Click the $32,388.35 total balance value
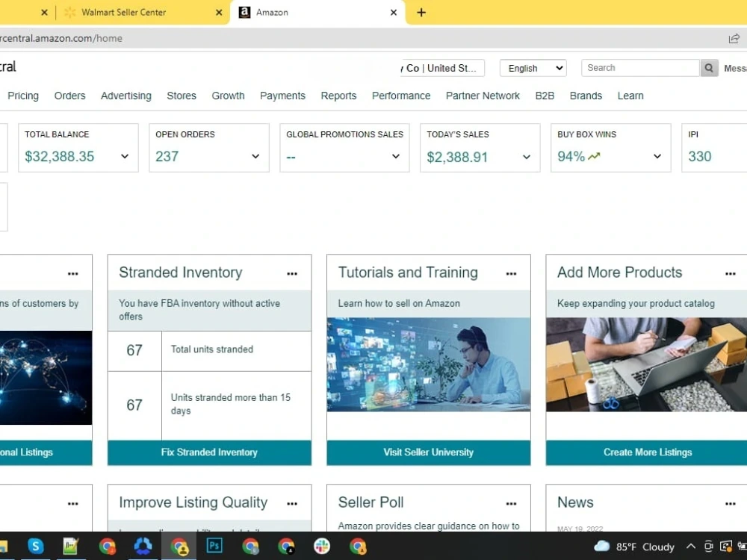The width and height of the screenshot is (747, 560). 60,156
